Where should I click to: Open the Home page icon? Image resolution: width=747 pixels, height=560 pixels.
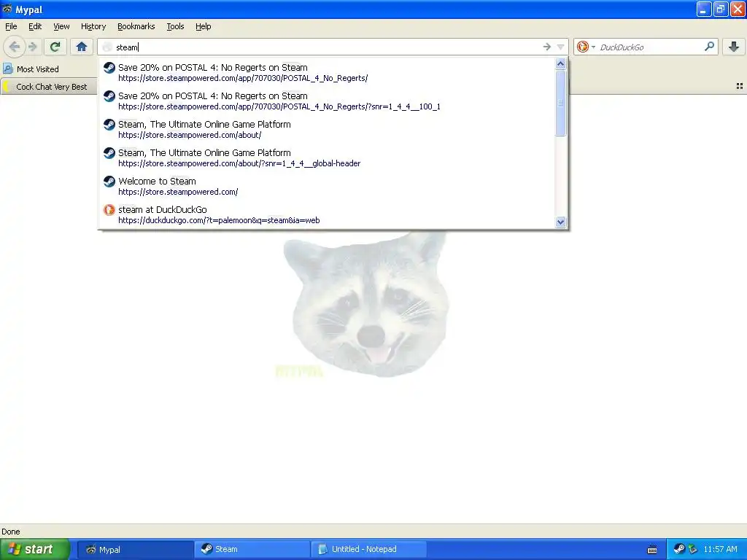(82, 47)
